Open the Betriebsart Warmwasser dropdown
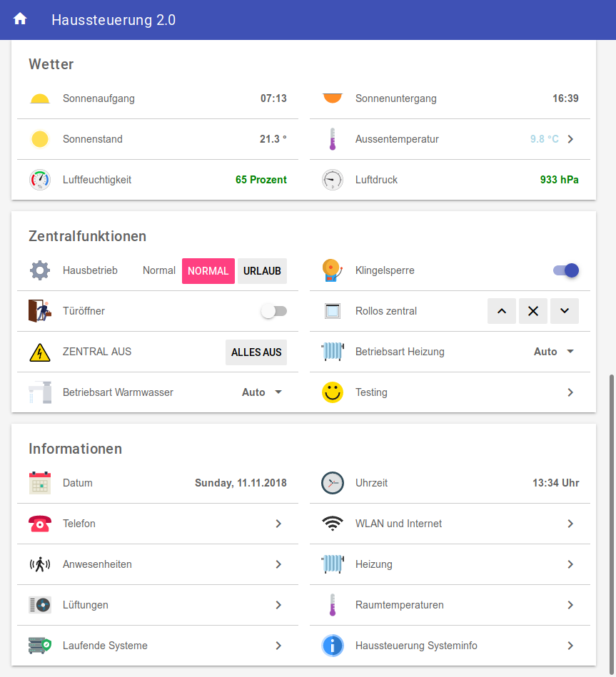Viewport: 616px width, 677px height. tap(262, 392)
